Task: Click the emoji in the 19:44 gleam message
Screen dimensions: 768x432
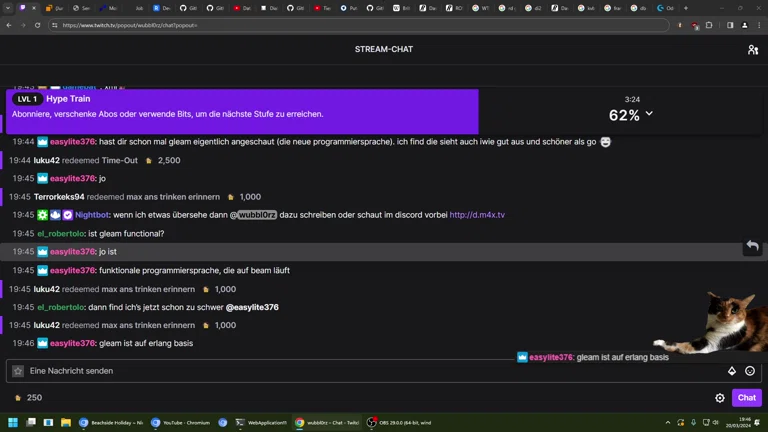Action: [605, 142]
